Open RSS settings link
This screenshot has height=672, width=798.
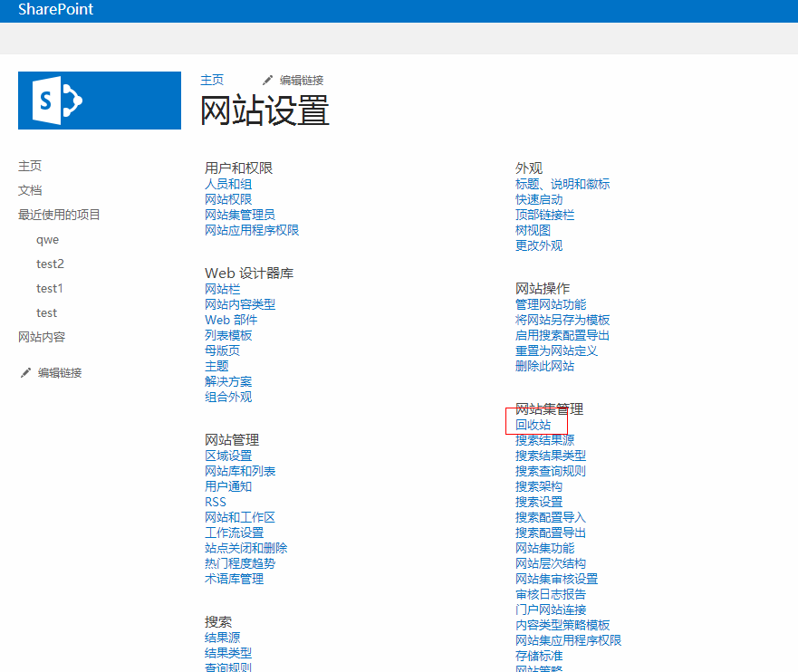pos(216,502)
